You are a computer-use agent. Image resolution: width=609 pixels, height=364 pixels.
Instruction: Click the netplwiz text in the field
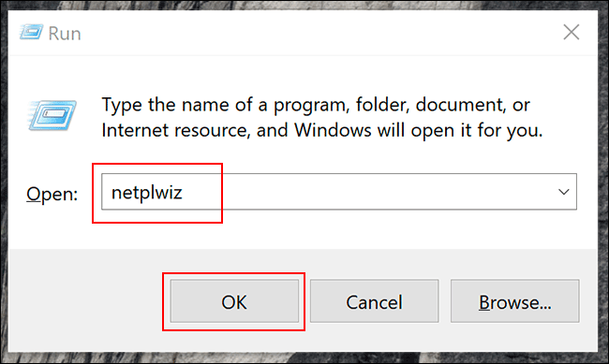tap(147, 193)
